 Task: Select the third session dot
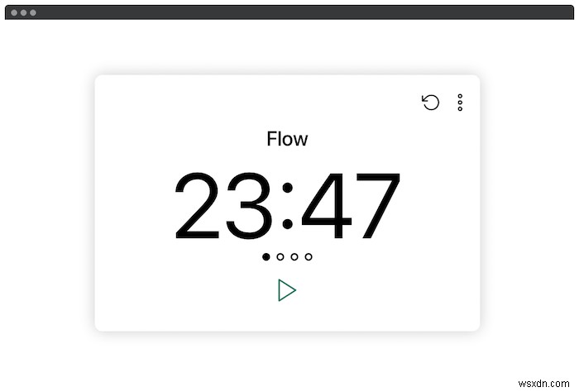point(294,257)
